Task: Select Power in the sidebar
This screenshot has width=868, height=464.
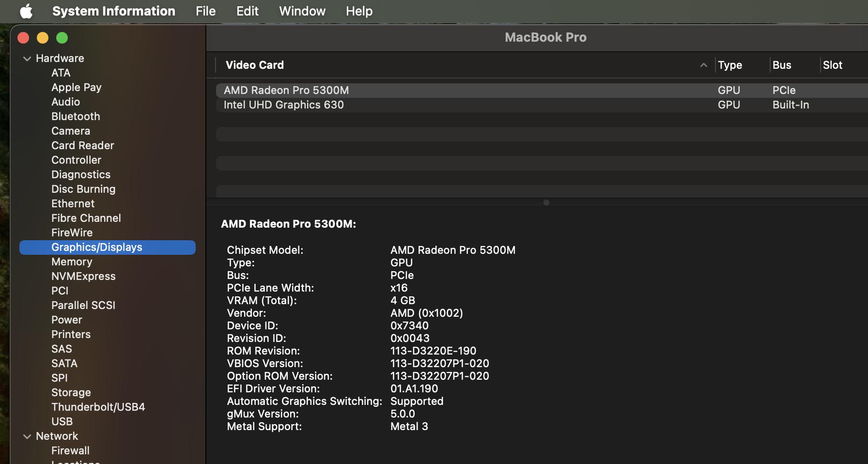Action: point(67,320)
